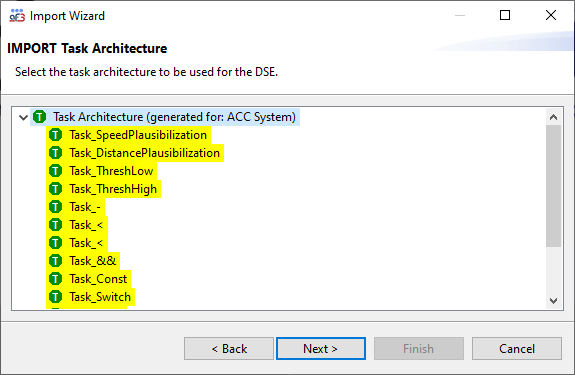Click the scrollbar down arrow
This screenshot has width=575, height=375.
[x=553, y=301]
